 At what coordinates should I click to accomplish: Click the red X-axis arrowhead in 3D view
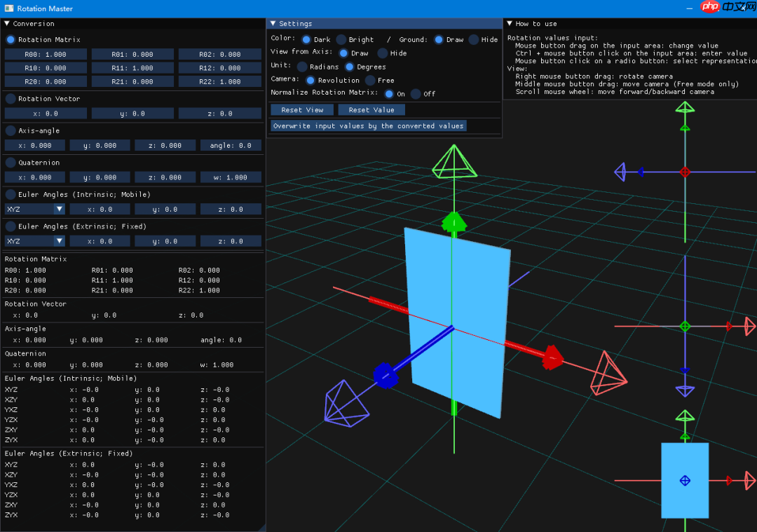click(x=552, y=357)
